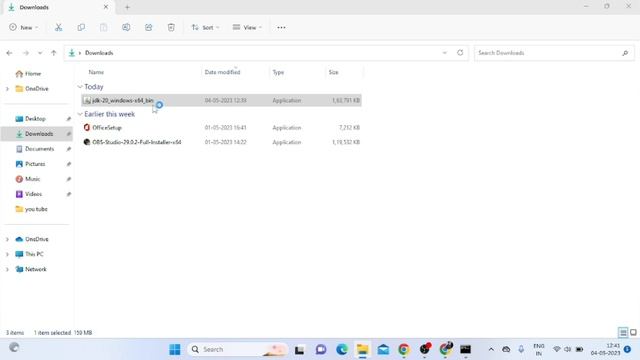Sort by the Type column header
The width and height of the screenshot is (640, 360).
coord(278,72)
